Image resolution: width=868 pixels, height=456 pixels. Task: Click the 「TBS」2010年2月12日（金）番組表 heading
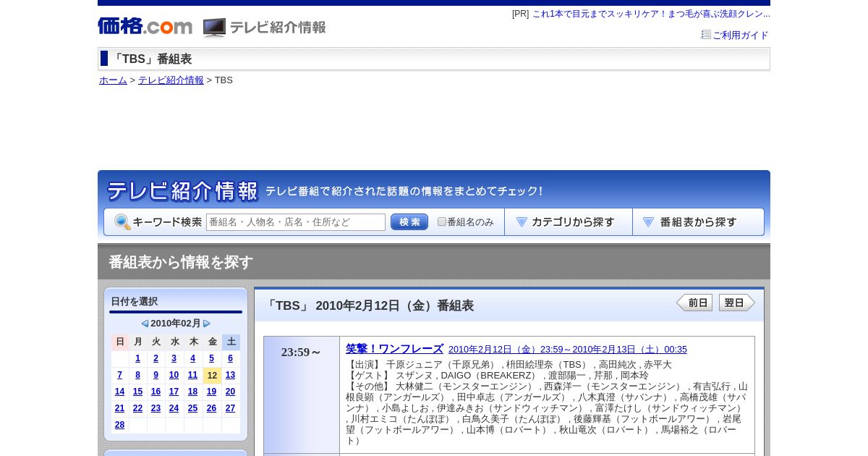(369, 305)
